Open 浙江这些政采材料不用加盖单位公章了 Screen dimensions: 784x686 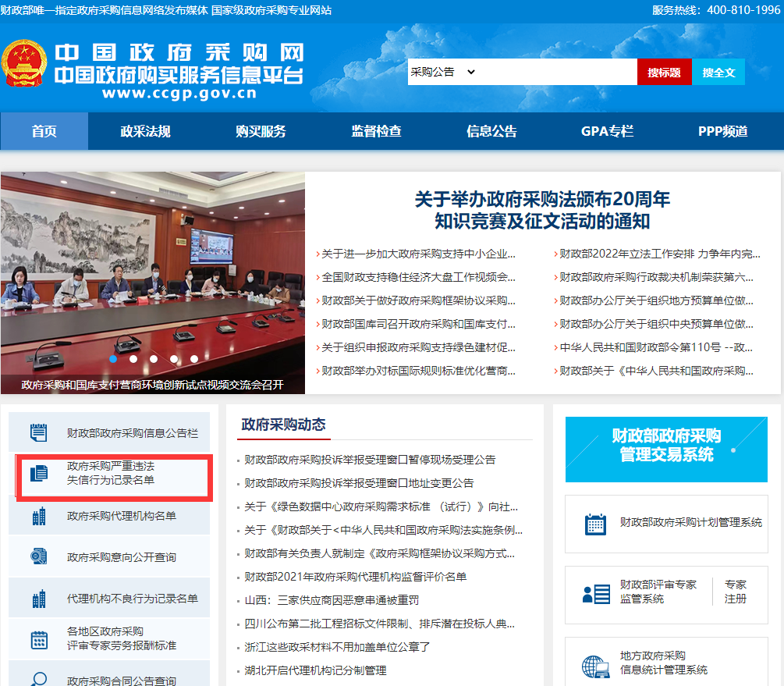tap(337, 647)
